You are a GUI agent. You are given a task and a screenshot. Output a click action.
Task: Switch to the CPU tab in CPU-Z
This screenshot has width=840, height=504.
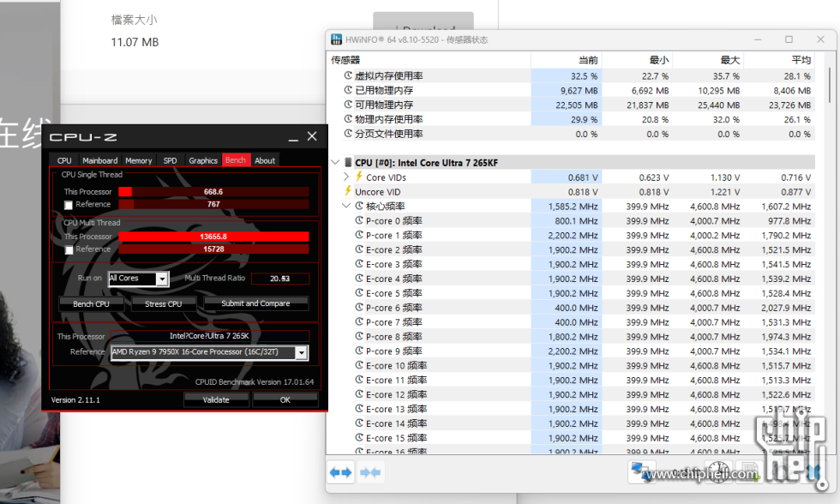64,160
